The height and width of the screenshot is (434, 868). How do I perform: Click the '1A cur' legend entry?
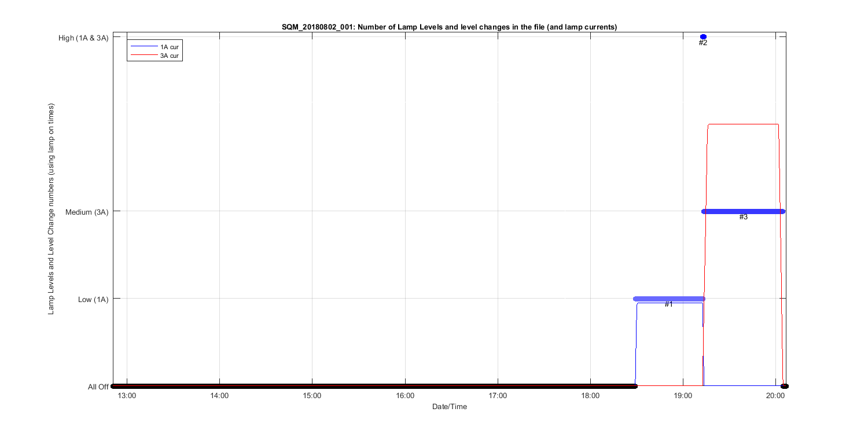pyautogui.click(x=170, y=47)
